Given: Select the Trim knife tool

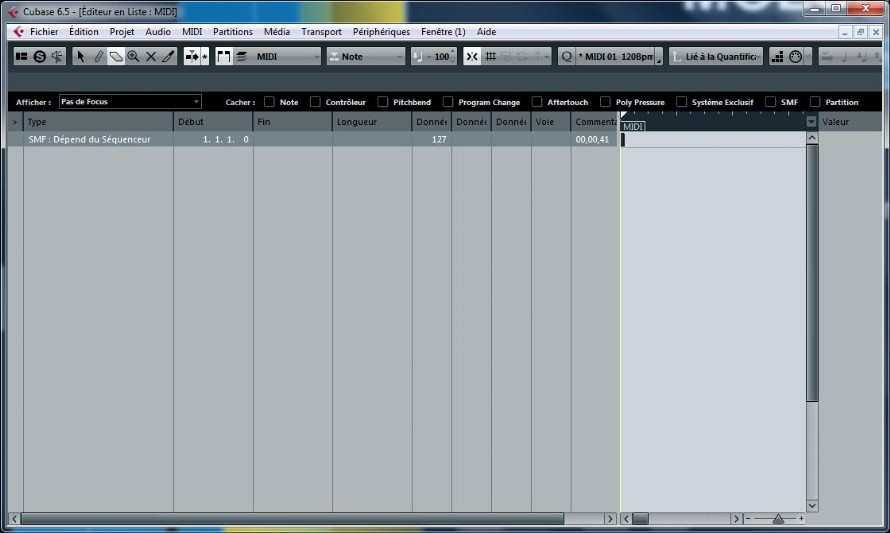Looking at the screenshot, I should point(169,56).
